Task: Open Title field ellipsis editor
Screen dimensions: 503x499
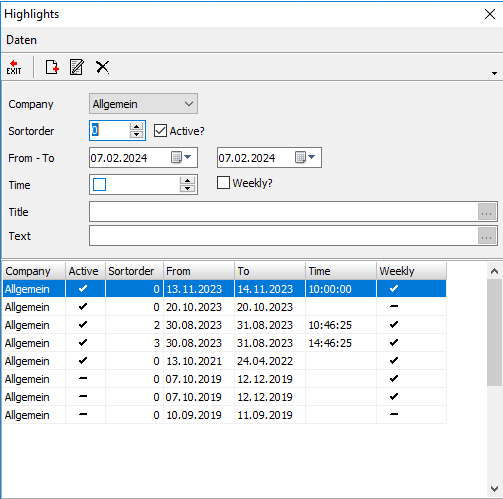Action: click(x=487, y=212)
